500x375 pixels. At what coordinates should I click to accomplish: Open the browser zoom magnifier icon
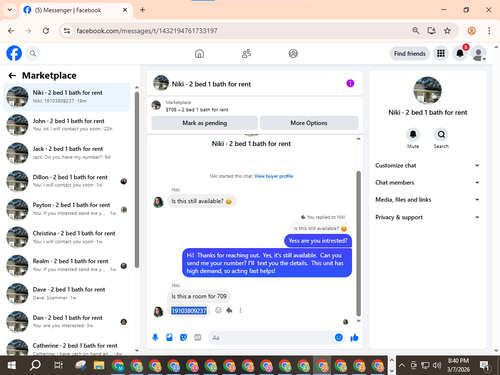[415, 31]
